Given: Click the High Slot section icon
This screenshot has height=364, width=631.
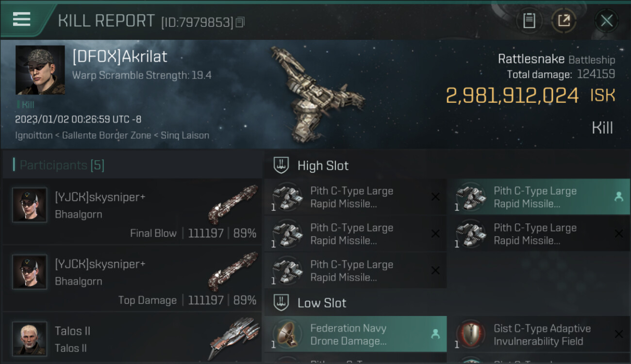Looking at the screenshot, I should (x=282, y=165).
